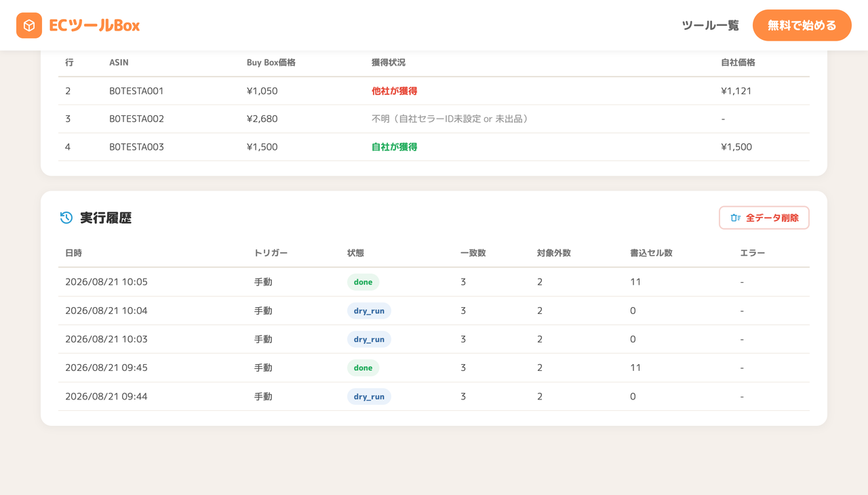Image resolution: width=868 pixels, height=495 pixels.
Task: Click 手動 trigger in the 09:44 row
Action: tap(263, 396)
